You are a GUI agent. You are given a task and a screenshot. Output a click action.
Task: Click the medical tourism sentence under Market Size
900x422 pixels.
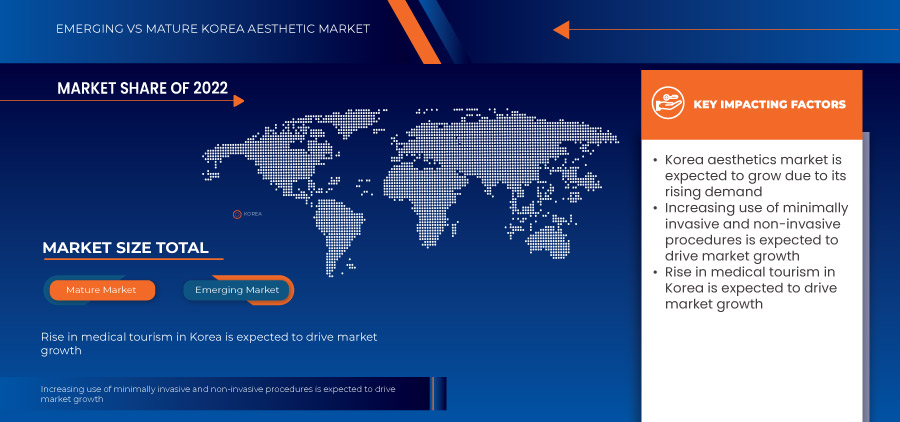click(x=209, y=344)
